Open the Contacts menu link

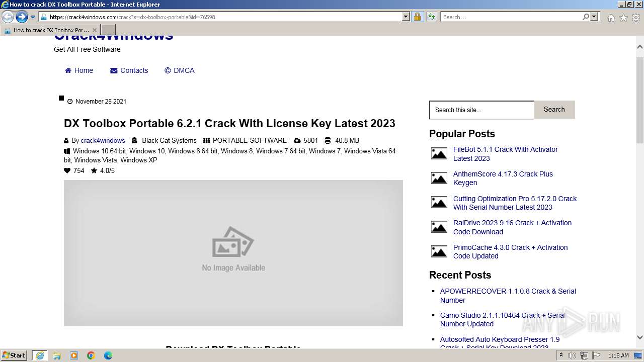129,70
